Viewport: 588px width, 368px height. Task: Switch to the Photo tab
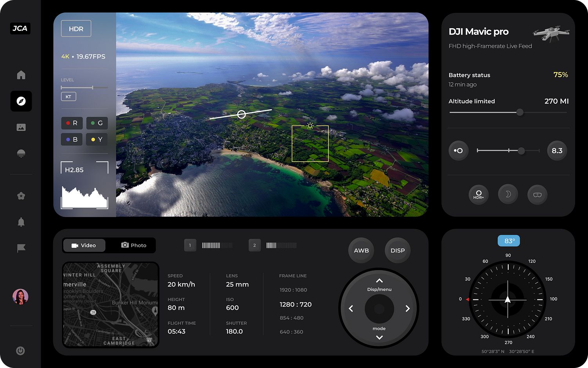pos(134,245)
